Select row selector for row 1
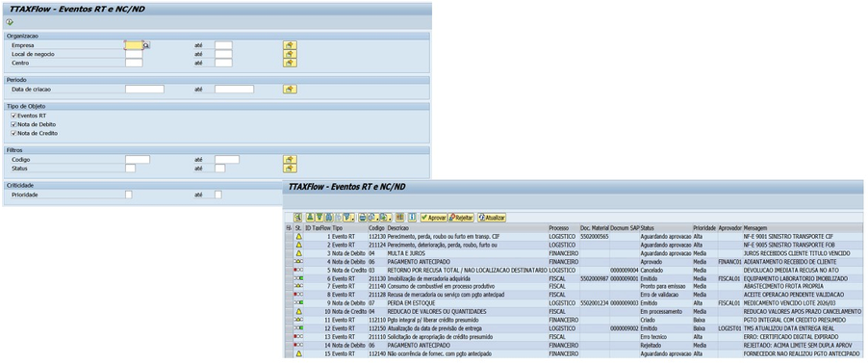This screenshot has height=364, width=868. pyautogui.click(x=288, y=236)
